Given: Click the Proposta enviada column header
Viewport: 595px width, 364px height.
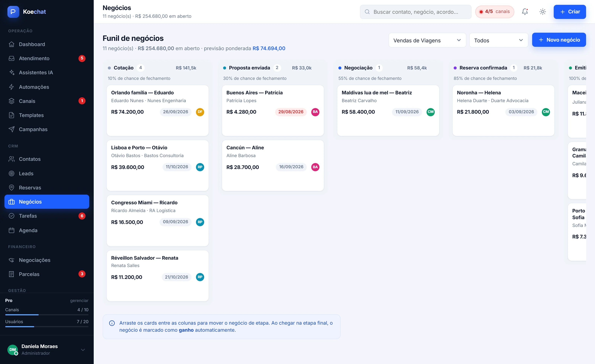Looking at the screenshot, I should point(250,68).
